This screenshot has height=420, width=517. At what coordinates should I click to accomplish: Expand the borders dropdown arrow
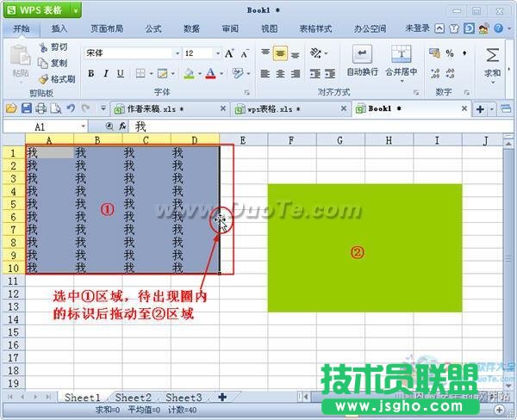click(151, 73)
